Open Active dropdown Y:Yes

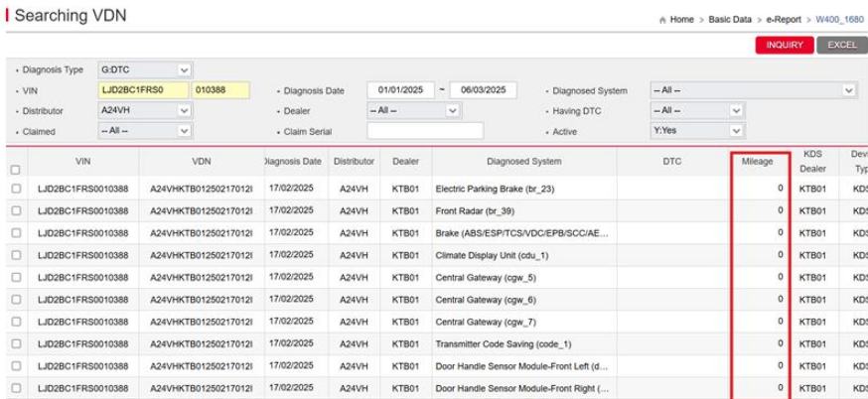[x=697, y=131]
